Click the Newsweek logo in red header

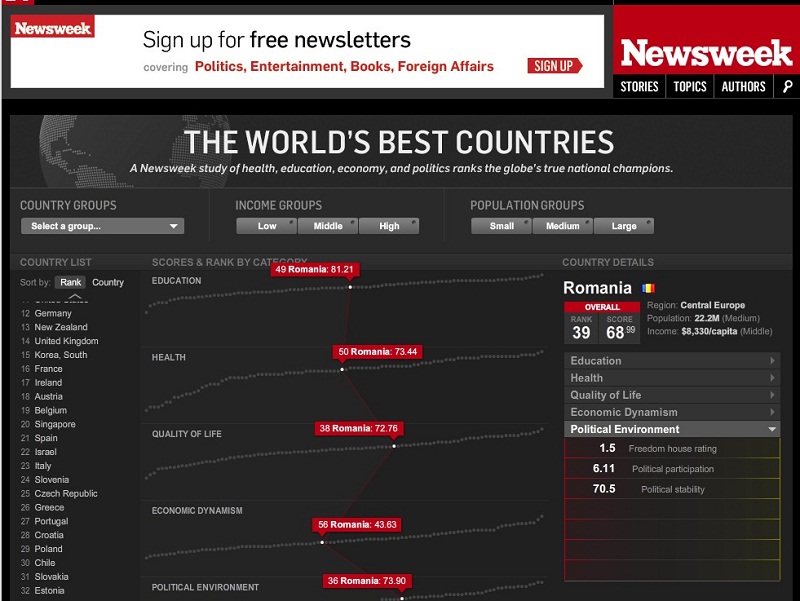pos(705,52)
